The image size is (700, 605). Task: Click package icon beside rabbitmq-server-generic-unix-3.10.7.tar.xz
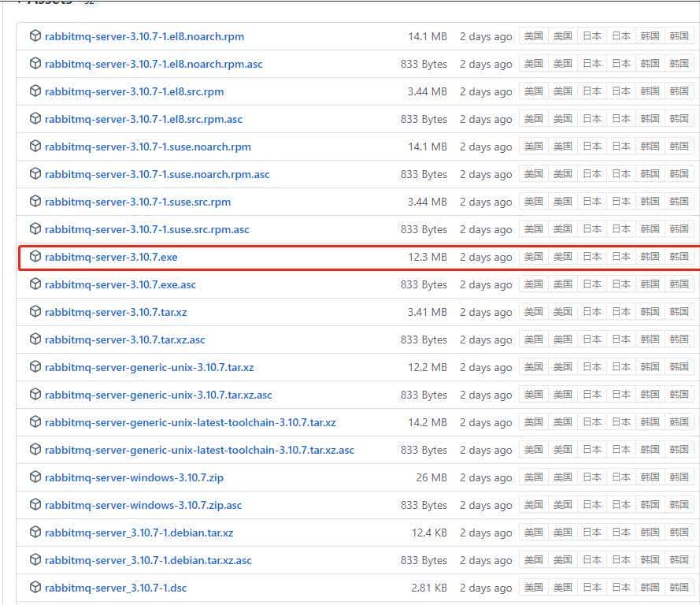click(35, 367)
